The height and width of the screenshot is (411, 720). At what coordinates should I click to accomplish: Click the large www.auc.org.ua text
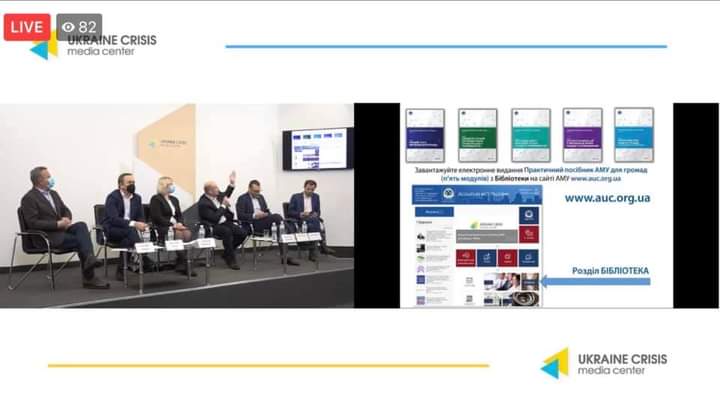pyautogui.click(x=607, y=198)
